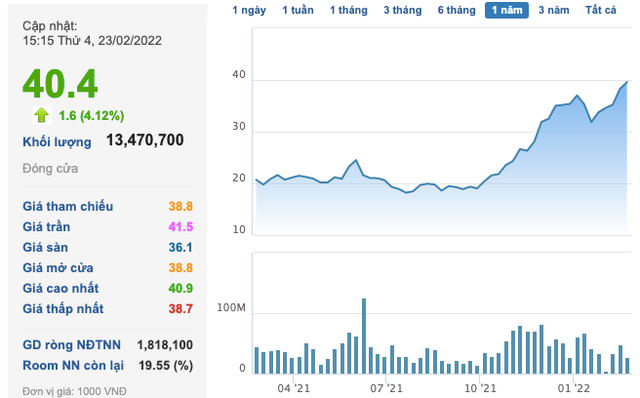
Task: Click the 'Đơn vị giá: 1000 VNĐ' note
Action: point(74,391)
